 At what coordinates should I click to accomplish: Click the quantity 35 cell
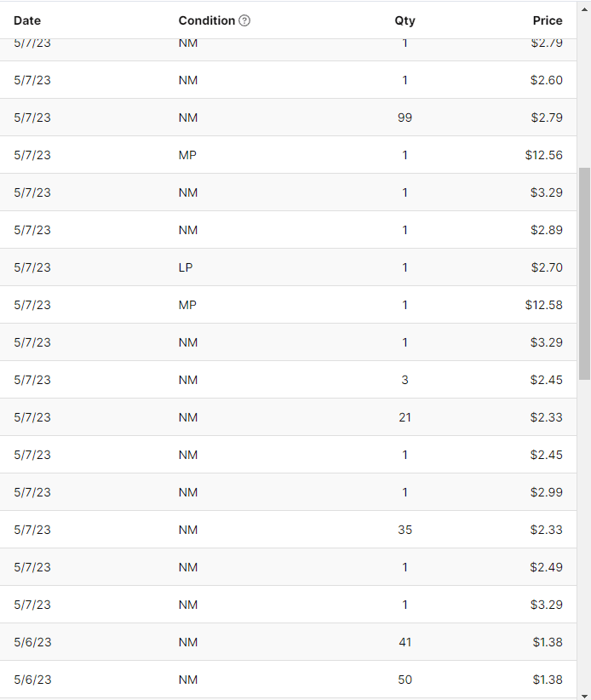click(x=405, y=530)
